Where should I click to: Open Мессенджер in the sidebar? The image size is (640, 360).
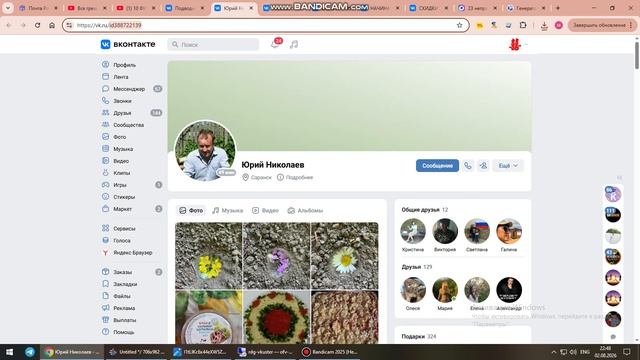click(129, 89)
